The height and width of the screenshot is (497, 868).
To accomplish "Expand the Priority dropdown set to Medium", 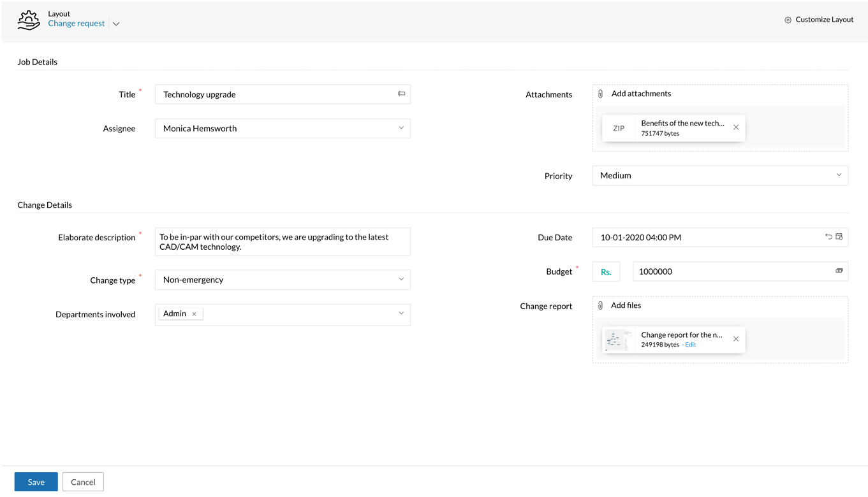I will click(720, 175).
